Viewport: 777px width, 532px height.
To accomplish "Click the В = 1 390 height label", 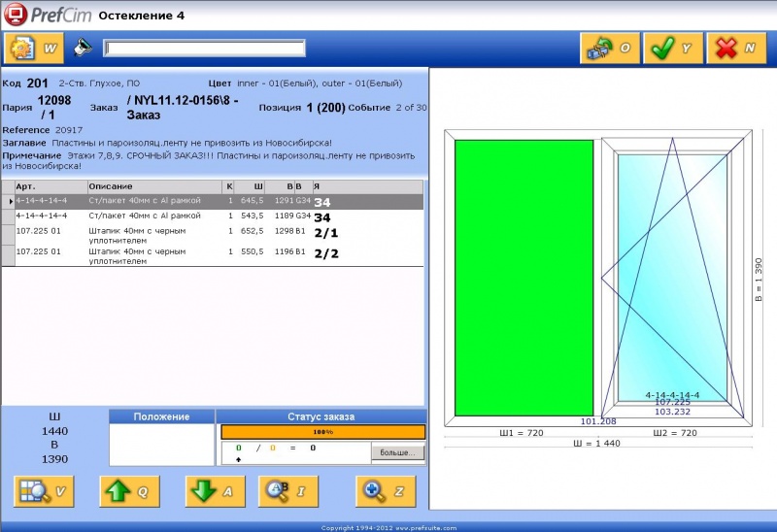I will pyautogui.click(x=759, y=280).
